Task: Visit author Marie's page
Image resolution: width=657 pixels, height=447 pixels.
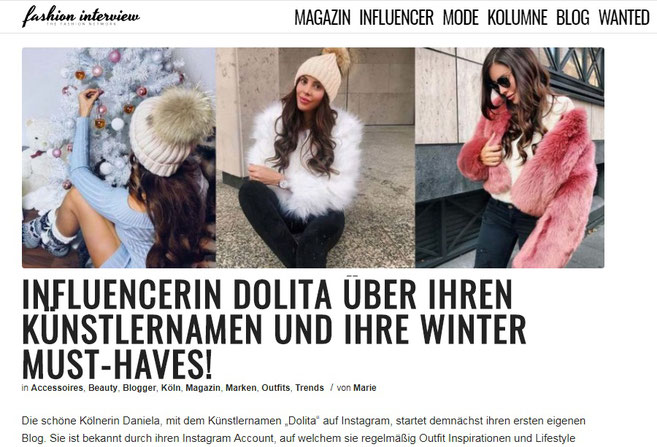Action: coord(365,388)
